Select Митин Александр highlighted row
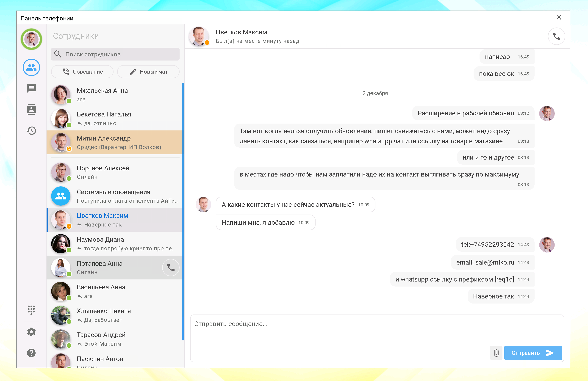 (114, 142)
